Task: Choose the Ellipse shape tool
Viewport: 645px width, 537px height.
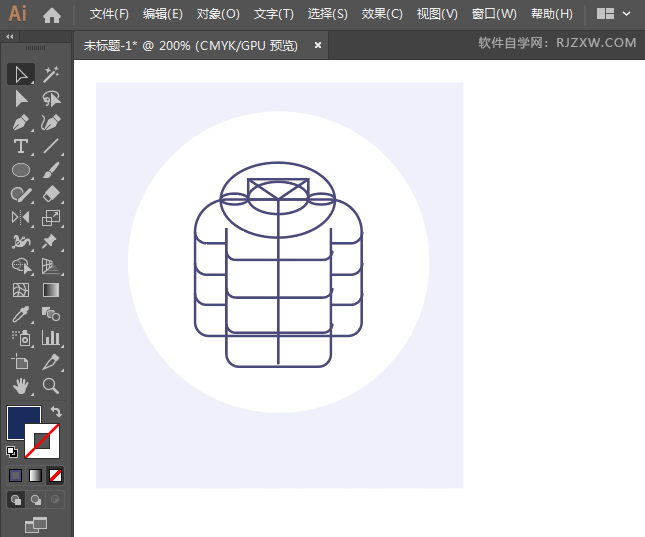Action: (20, 170)
